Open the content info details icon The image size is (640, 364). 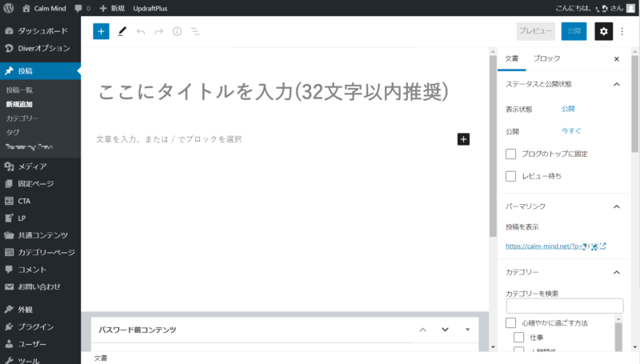(177, 31)
